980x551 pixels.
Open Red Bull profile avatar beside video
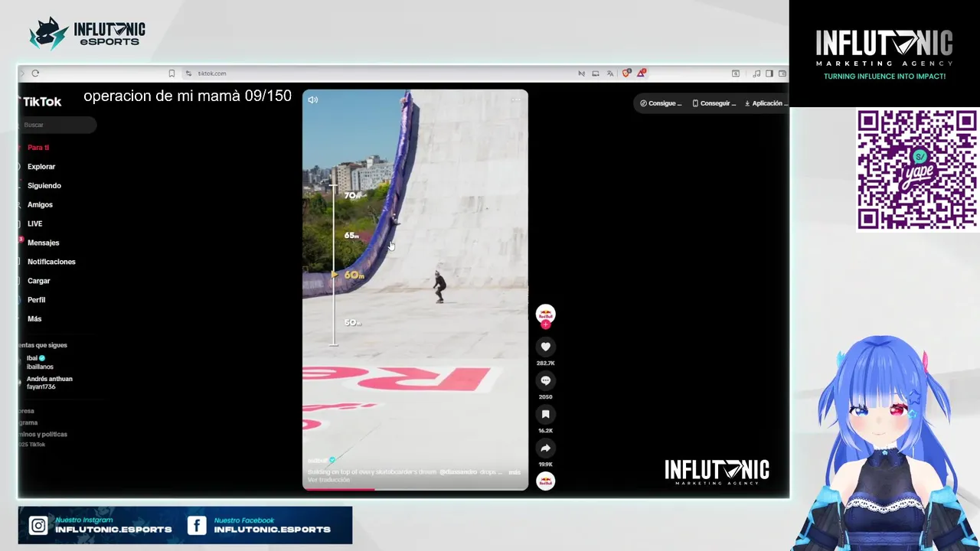(545, 314)
